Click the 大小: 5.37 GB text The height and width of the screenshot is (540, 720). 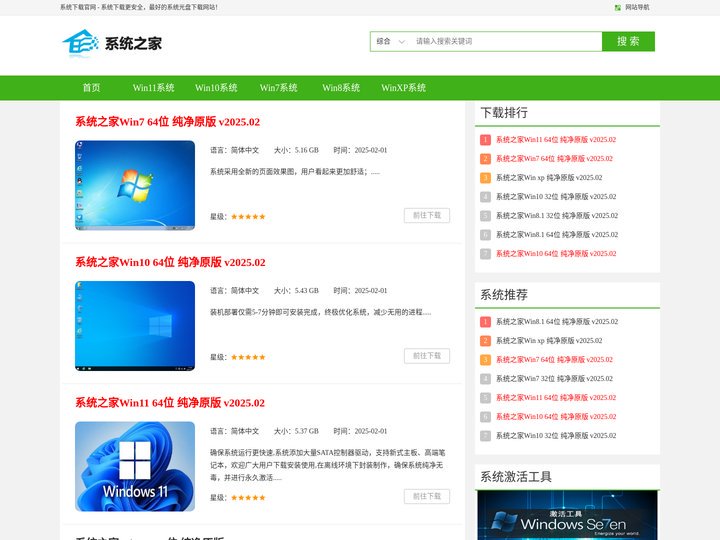pos(296,431)
